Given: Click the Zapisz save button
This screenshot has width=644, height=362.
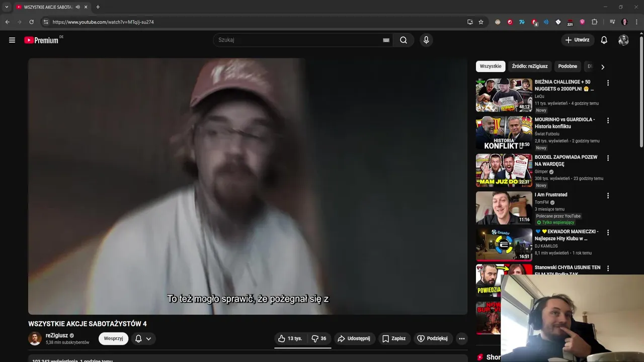Looking at the screenshot, I should (x=394, y=339).
